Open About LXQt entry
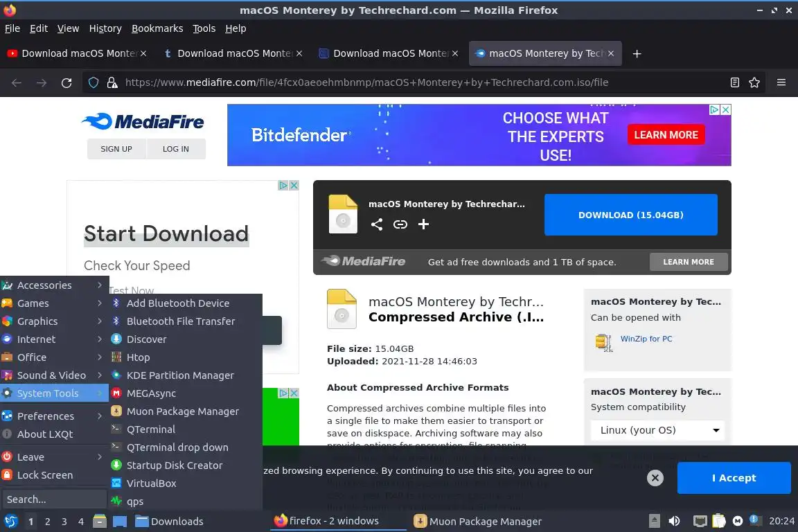 pos(54,434)
